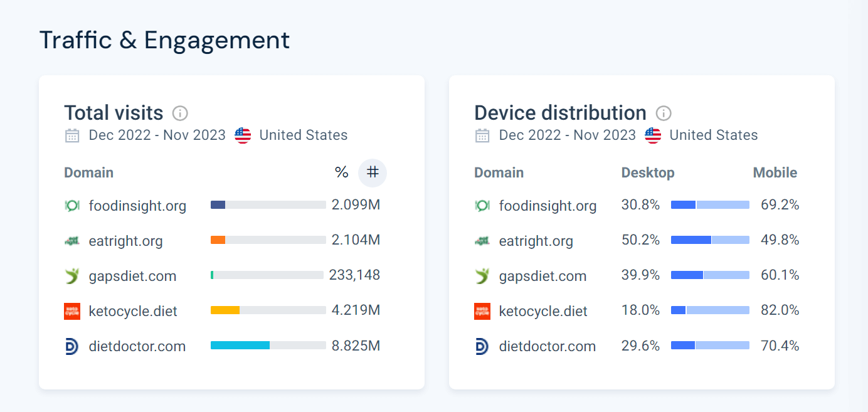Click dietdoctor.com favicon in Device distribution
The image size is (868, 412).
coord(482,346)
